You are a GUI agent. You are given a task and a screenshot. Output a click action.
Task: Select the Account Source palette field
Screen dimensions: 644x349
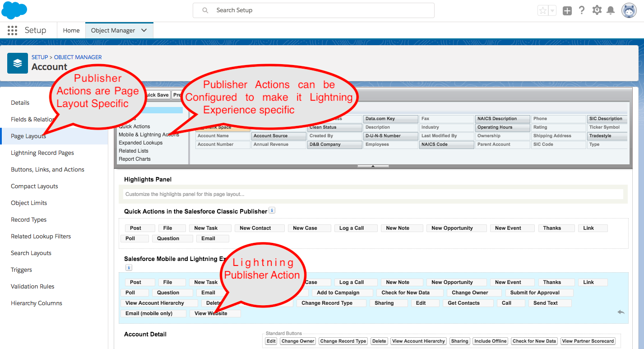[x=279, y=136]
